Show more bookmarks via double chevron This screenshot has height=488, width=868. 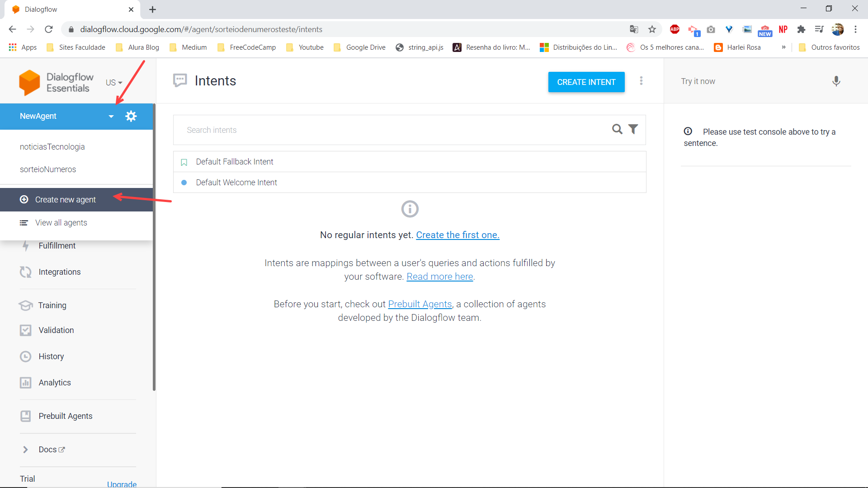point(783,47)
